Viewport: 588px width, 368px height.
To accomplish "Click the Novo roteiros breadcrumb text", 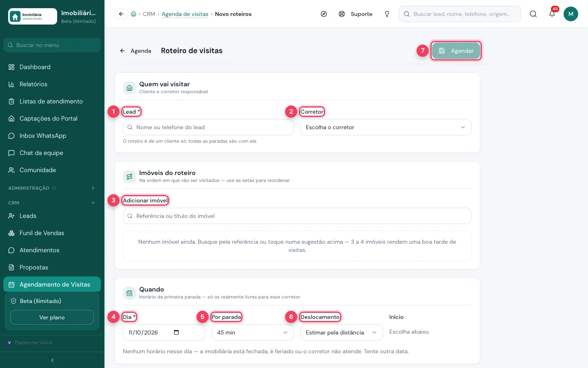I will tap(233, 14).
